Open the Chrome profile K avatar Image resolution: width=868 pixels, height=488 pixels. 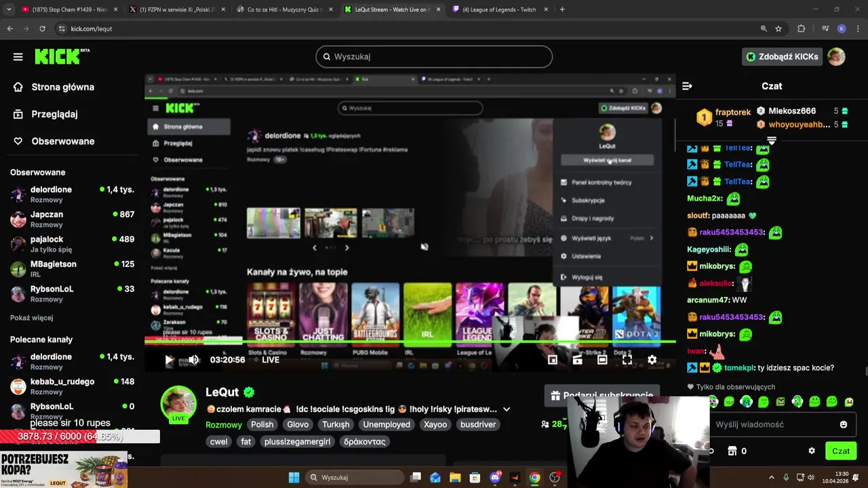[x=842, y=28]
